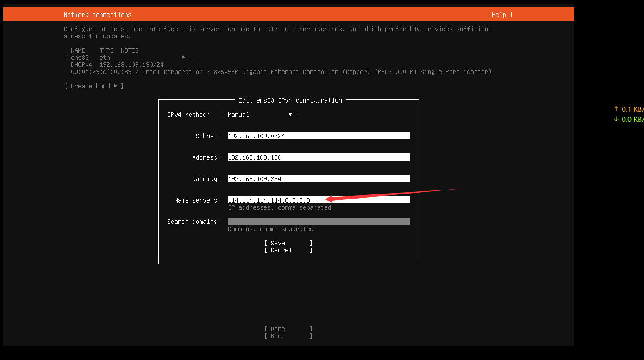
Task: Click the NAME column header
Action: pyautogui.click(x=78, y=50)
